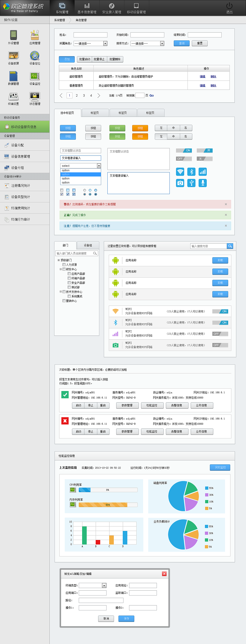246x644 pixels.
Task: Open 安全接入管理 top menu
Action: [111, 8]
